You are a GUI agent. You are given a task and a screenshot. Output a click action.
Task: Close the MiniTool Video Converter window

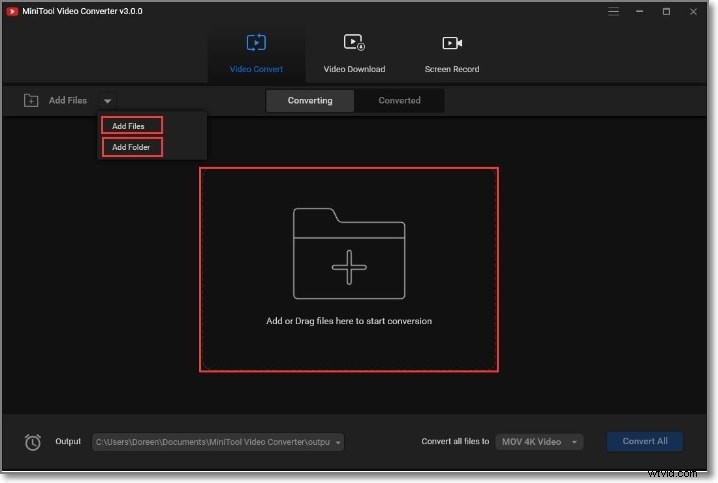(693, 11)
